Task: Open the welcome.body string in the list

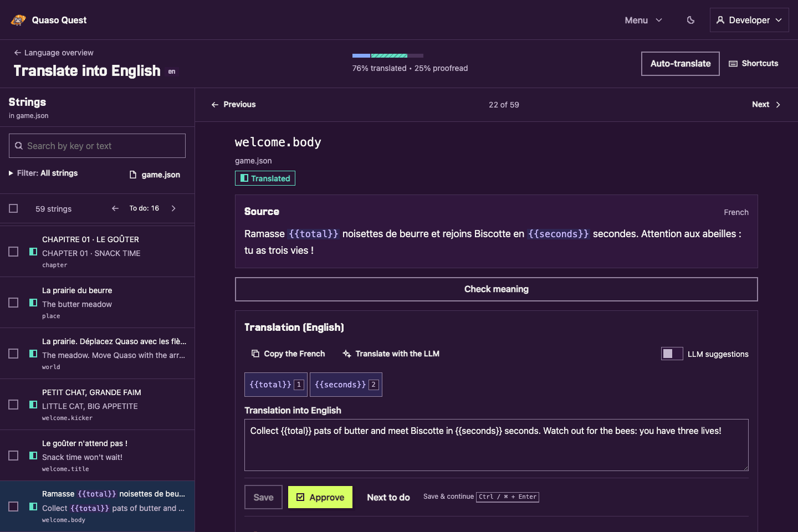Action: pyautogui.click(x=98, y=507)
